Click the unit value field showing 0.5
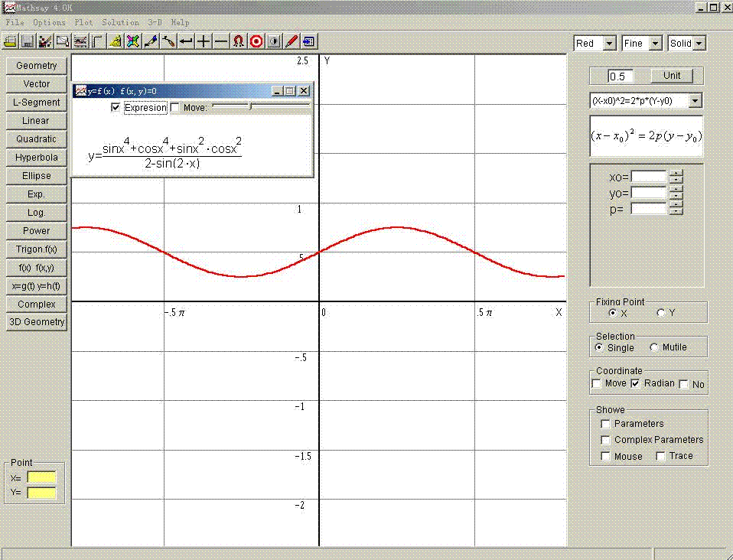The width and height of the screenshot is (733, 560). pyautogui.click(x=621, y=77)
